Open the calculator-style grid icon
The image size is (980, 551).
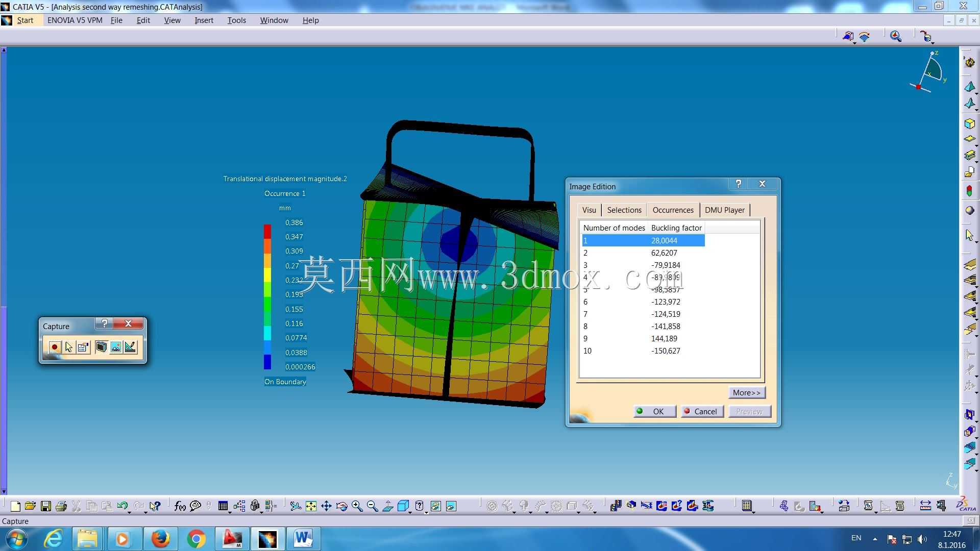click(x=746, y=506)
